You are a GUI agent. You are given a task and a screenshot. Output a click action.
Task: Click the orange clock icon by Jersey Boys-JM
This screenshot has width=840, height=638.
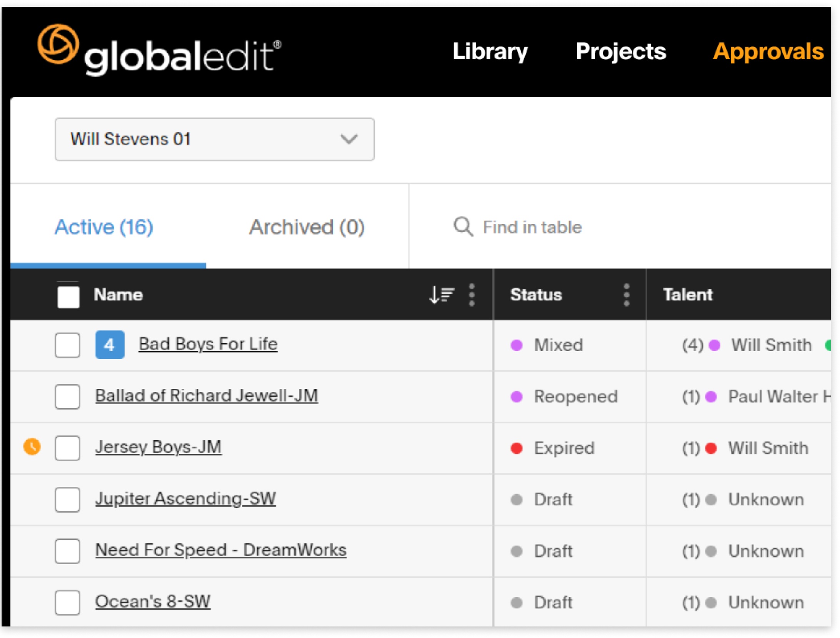pyautogui.click(x=32, y=446)
